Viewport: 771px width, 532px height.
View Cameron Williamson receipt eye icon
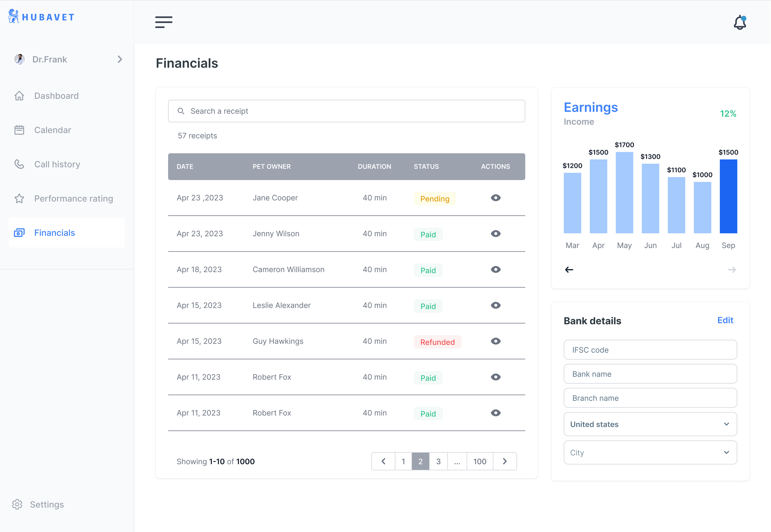tap(496, 270)
